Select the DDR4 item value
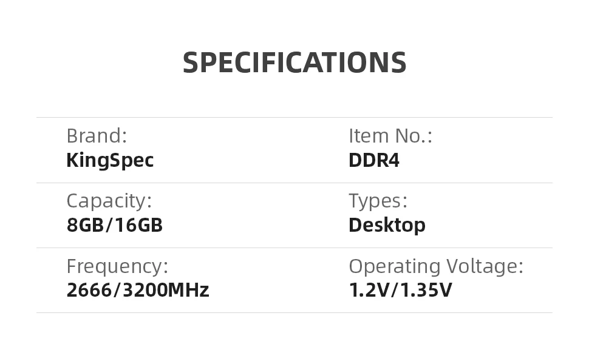This screenshot has width=589, height=364. click(374, 160)
